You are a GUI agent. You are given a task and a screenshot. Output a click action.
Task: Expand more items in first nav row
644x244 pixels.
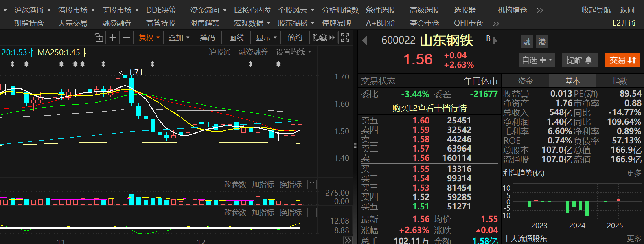(540, 10)
